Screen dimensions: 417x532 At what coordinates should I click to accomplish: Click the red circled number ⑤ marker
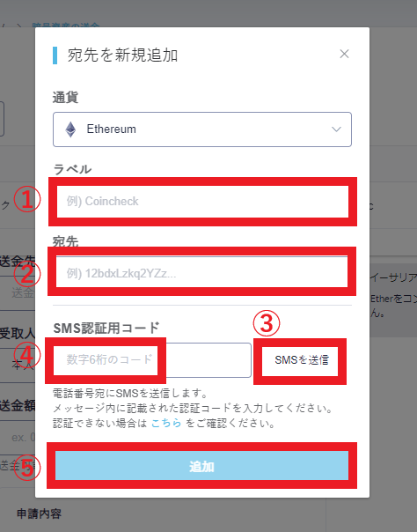point(27,467)
